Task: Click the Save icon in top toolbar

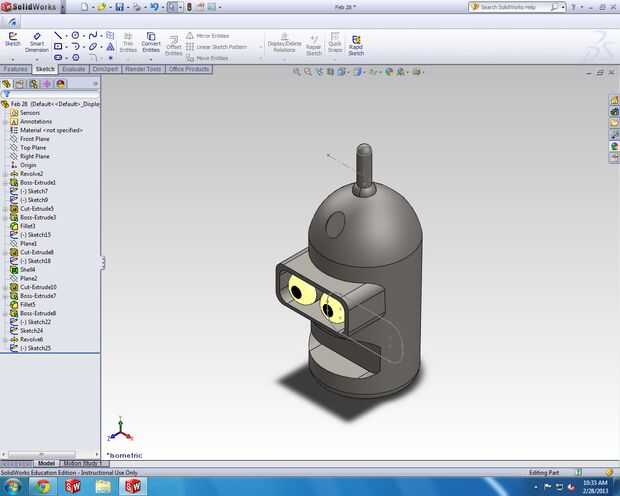Action: tap(119, 7)
